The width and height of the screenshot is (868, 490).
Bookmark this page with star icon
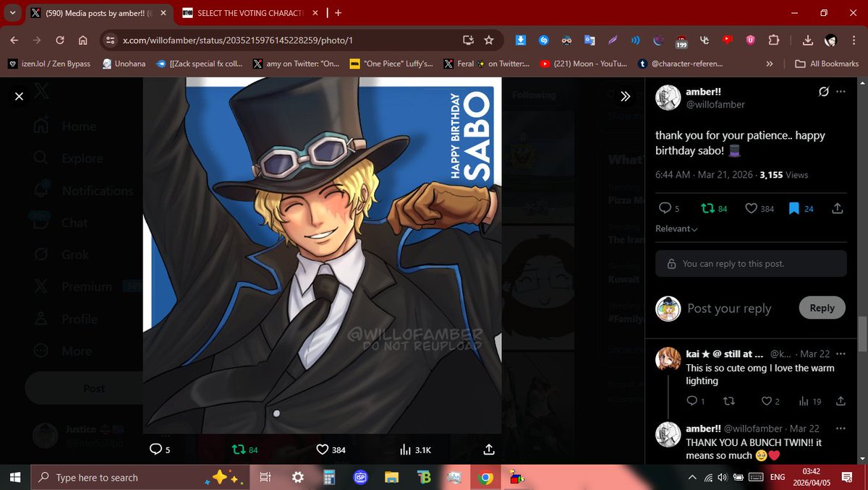click(x=489, y=40)
